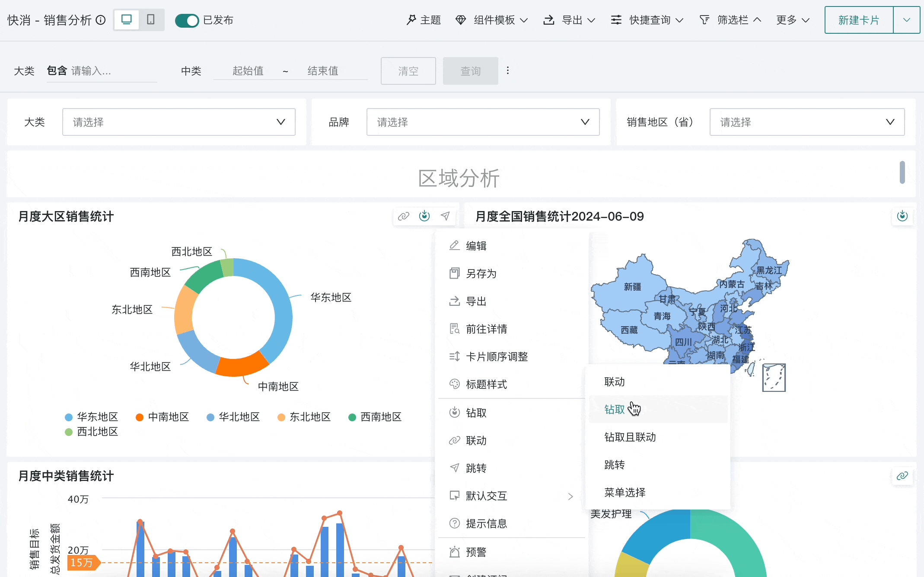This screenshot has width=924, height=577.
Task: Toggle 华东地区 legend item
Action: pos(91,417)
